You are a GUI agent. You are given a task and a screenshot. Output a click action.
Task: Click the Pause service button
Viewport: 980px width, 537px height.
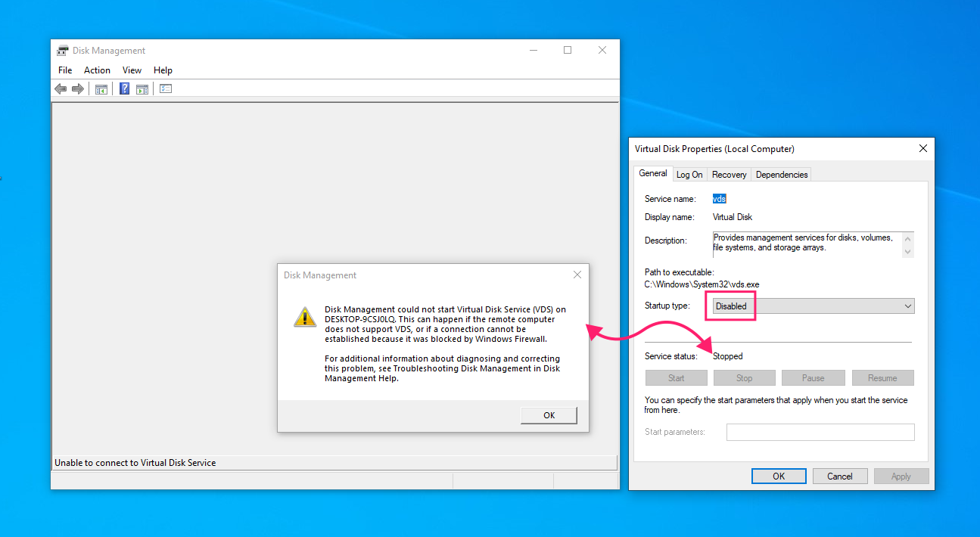pyautogui.click(x=814, y=378)
